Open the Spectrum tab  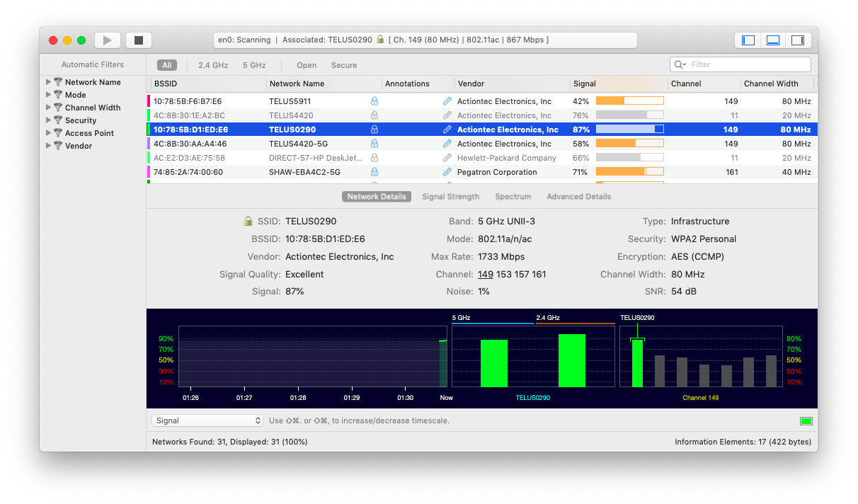513,197
